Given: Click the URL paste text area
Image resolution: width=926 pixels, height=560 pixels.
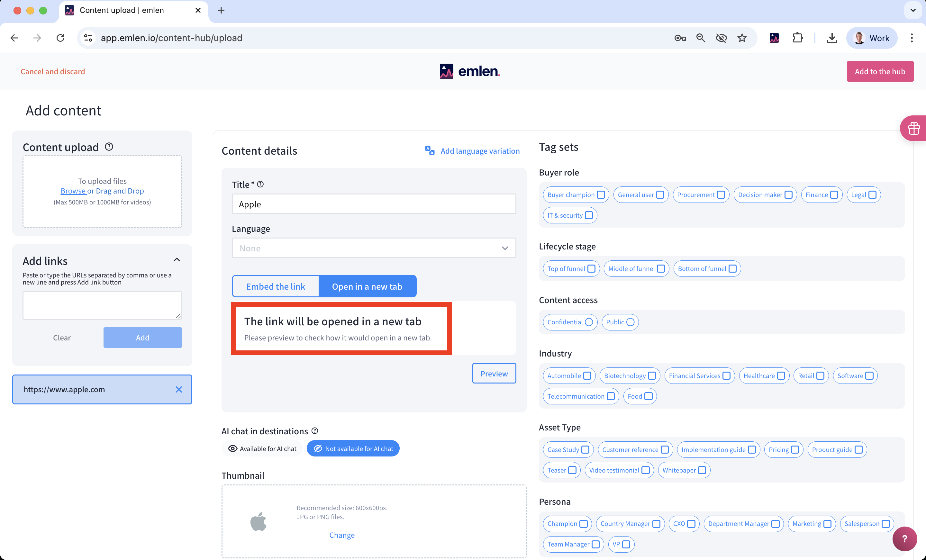Looking at the screenshot, I should tap(102, 305).
